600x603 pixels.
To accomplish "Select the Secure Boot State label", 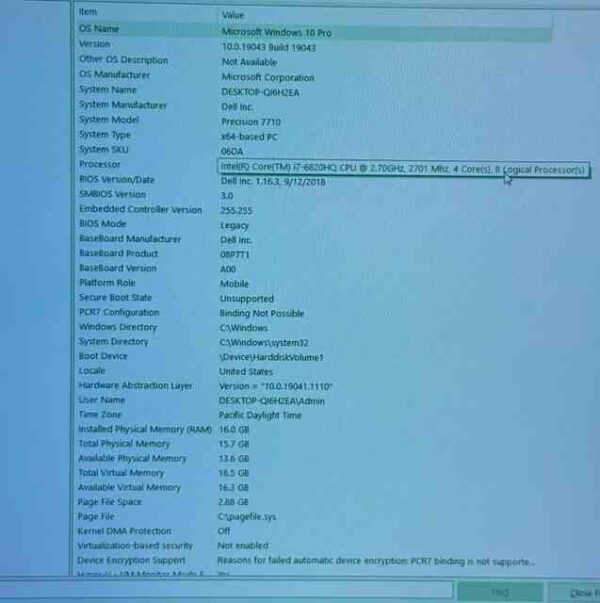I will (x=115, y=298).
